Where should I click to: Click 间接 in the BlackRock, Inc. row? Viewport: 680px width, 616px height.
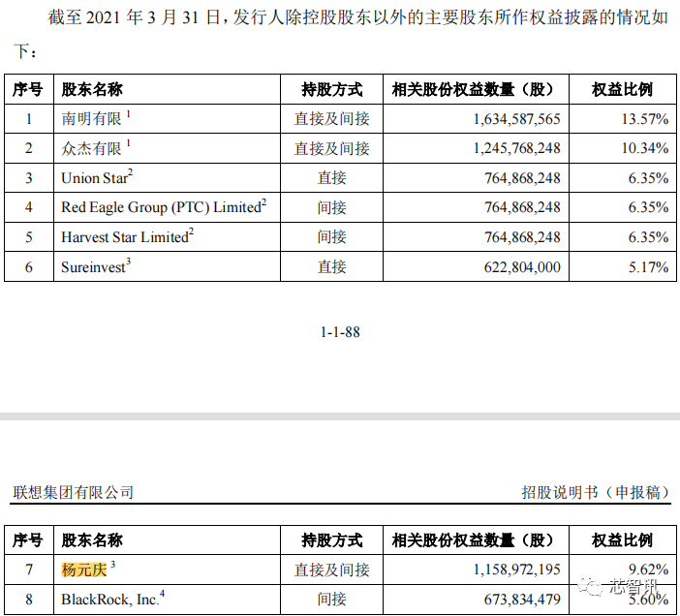[331, 600]
